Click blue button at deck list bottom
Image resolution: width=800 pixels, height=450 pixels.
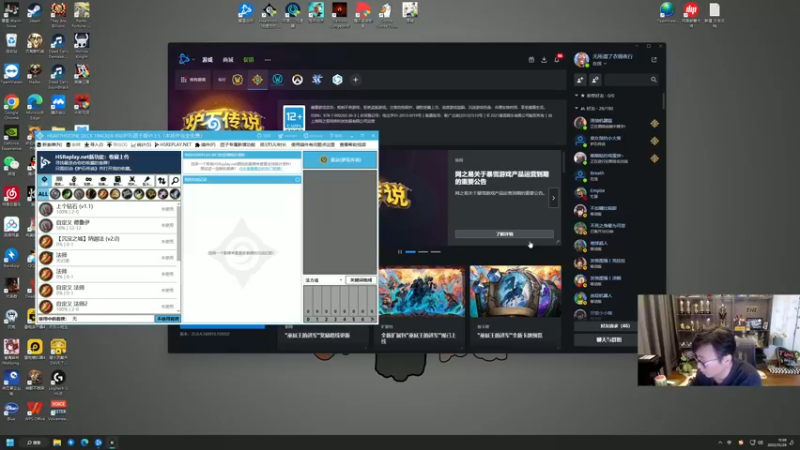(167, 318)
